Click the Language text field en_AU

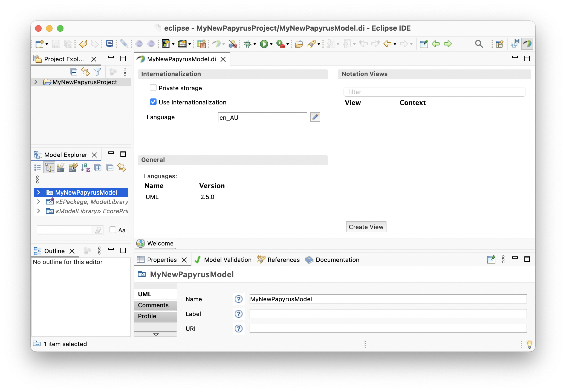(262, 117)
